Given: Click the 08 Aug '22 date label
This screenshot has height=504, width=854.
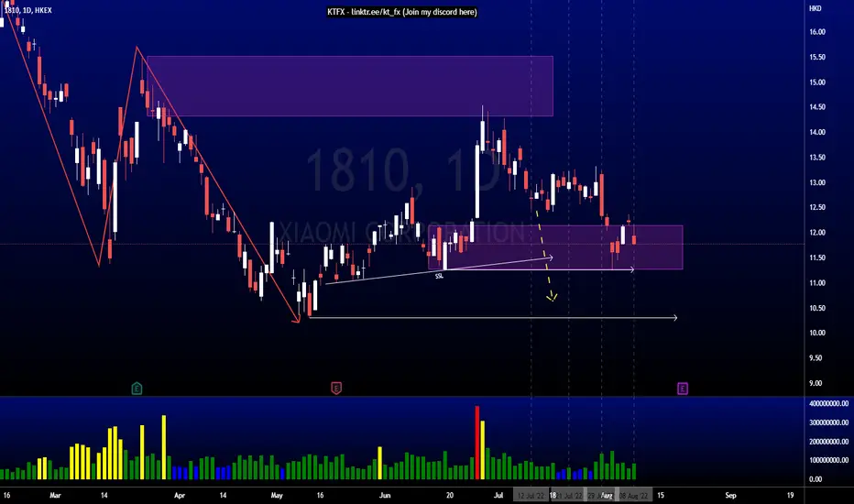Looking at the screenshot, I should click(x=633, y=495).
